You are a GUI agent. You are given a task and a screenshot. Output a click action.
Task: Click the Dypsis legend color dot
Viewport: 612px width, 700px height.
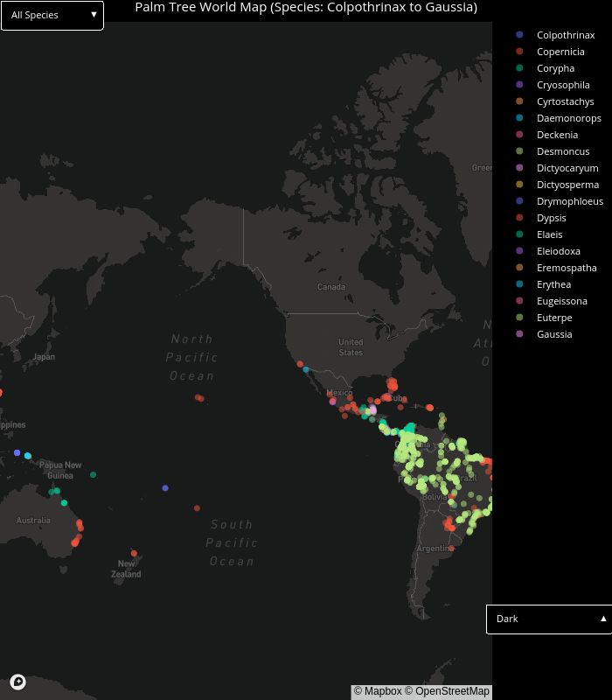(519, 218)
